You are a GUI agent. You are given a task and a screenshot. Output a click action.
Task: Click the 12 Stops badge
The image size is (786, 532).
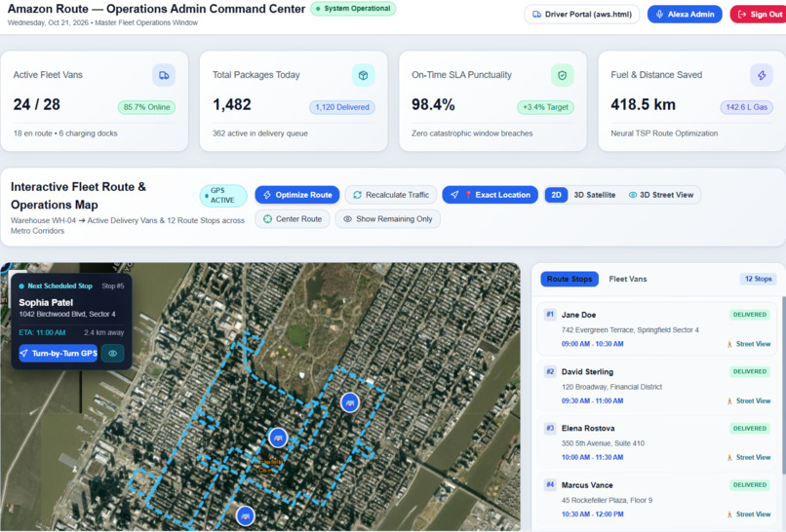point(758,279)
